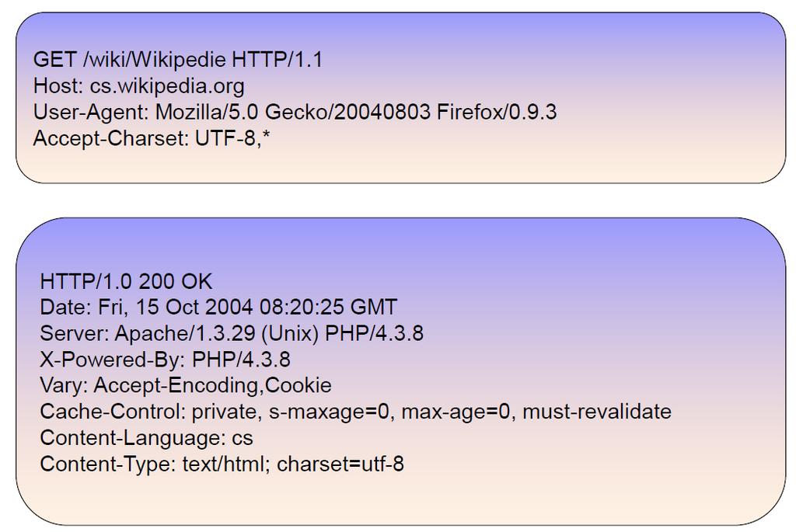Click the must-revalidate directive text

click(x=597, y=412)
